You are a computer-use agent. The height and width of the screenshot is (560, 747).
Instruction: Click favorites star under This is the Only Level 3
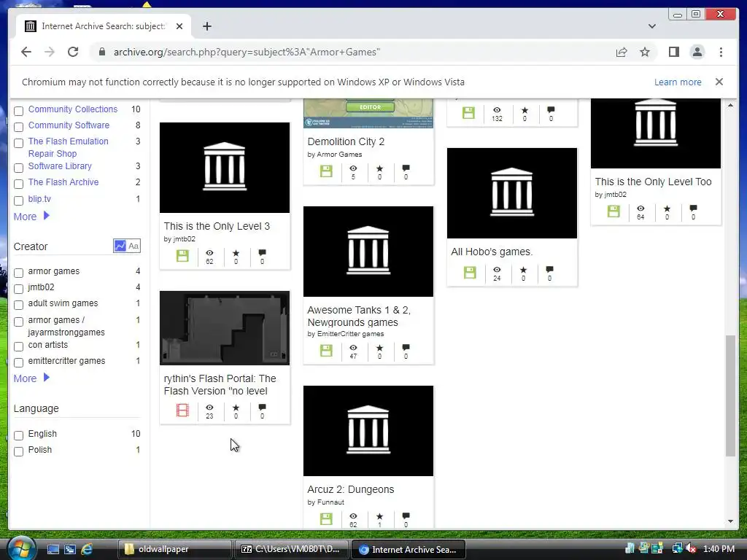coord(236,253)
